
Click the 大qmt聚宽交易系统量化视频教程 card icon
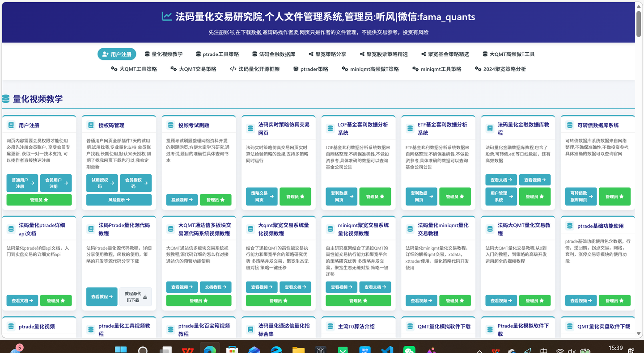250,229
